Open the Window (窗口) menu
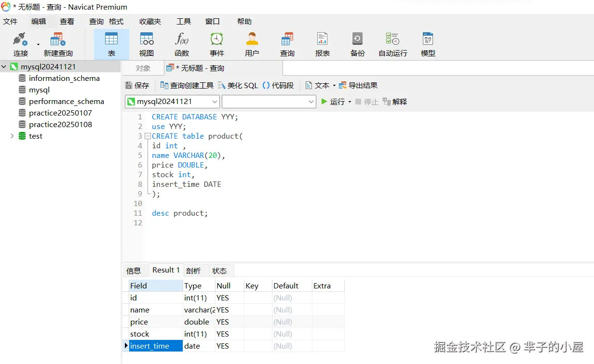The height and width of the screenshot is (364, 594). point(213,21)
